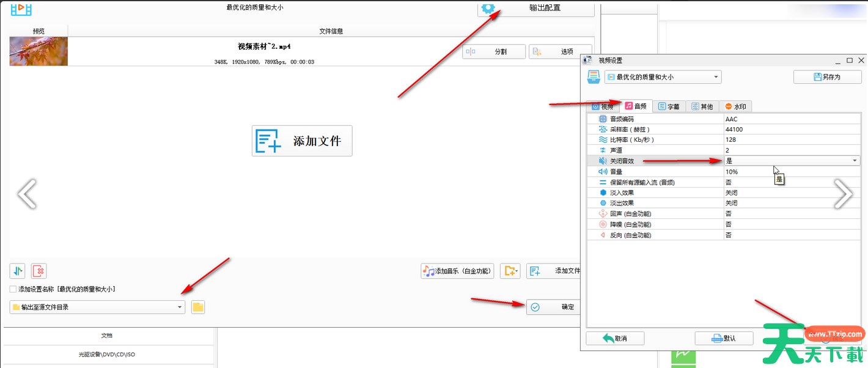868x368 pixels.
Task: Expand the 关闭音效 value dropdown
Action: coord(854,161)
